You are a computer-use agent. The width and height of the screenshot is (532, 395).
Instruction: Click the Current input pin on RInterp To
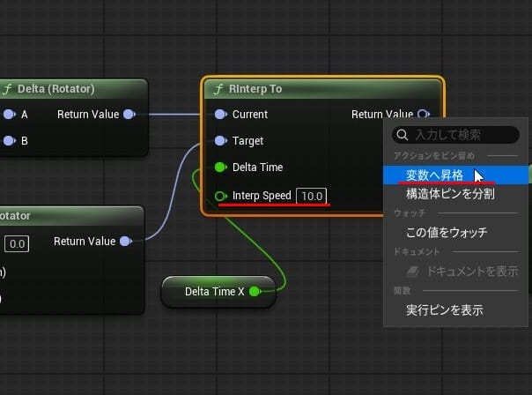pyautogui.click(x=220, y=114)
